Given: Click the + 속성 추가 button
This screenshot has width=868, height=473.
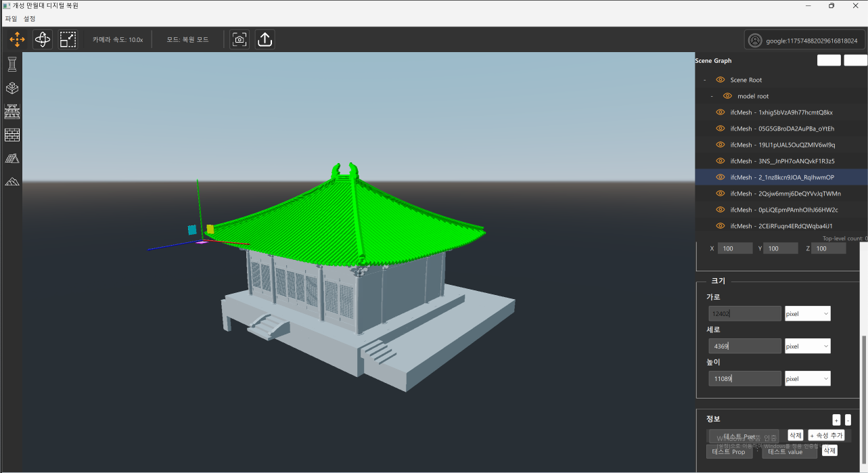Looking at the screenshot, I should tap(826, 436).
